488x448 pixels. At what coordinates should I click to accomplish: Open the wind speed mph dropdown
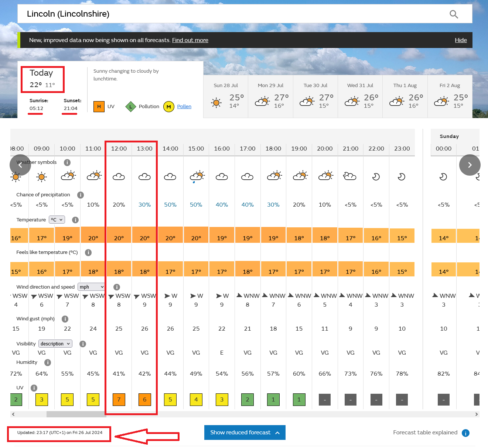pyautogui.click(x=92, y=287)
